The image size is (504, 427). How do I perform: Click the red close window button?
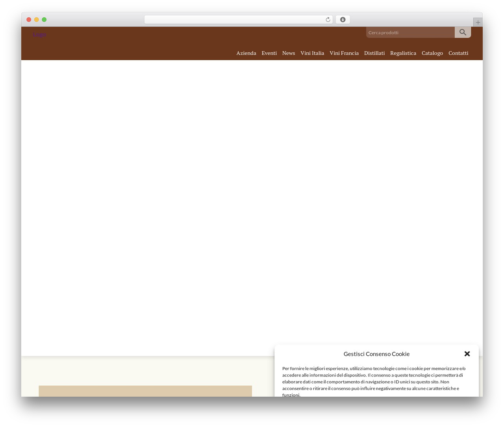click(x=29, y=20)
